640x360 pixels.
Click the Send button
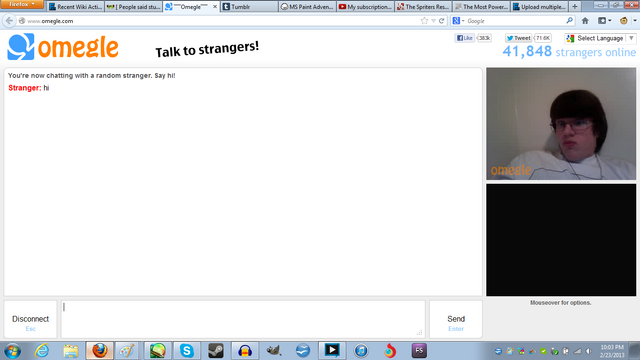tap(456, 320)
